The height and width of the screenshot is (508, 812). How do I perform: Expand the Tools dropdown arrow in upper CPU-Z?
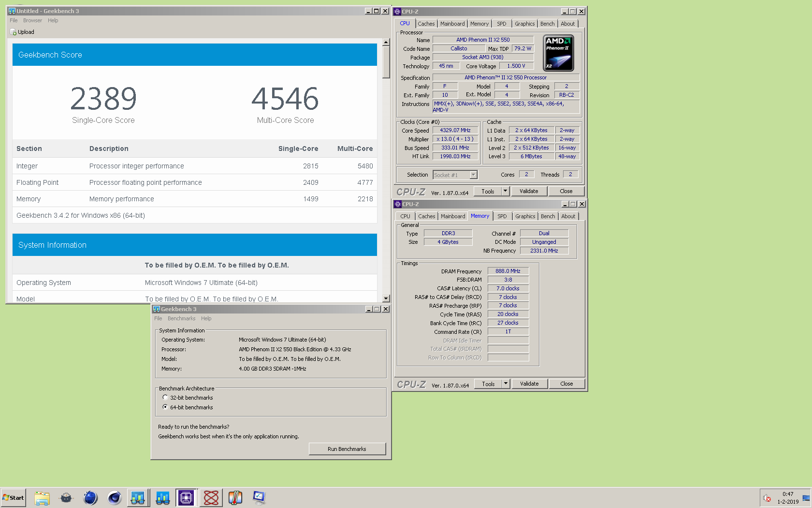(506, 191)
